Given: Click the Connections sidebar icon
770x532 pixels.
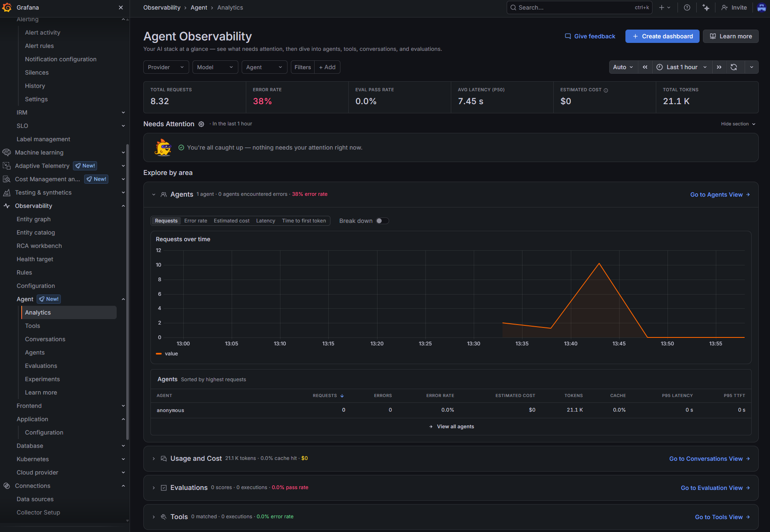Looking at the screenshot, I should tap(7, 486).
